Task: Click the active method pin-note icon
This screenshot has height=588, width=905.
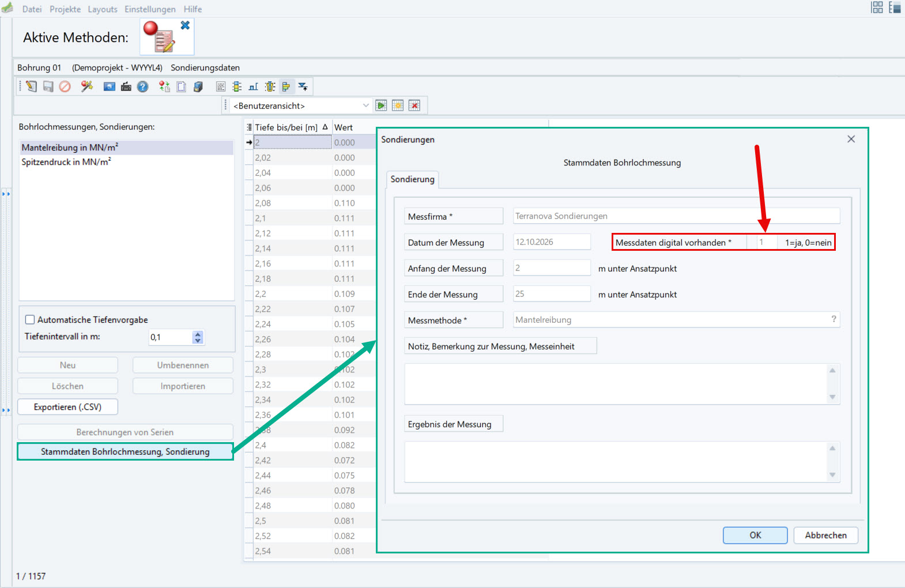Action: [160, 36]
